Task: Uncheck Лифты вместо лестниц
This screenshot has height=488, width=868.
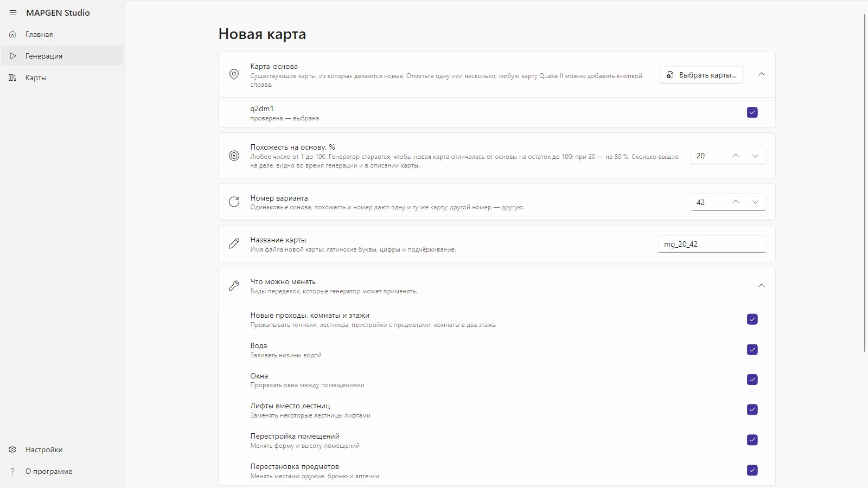Action: pos(752,409)
